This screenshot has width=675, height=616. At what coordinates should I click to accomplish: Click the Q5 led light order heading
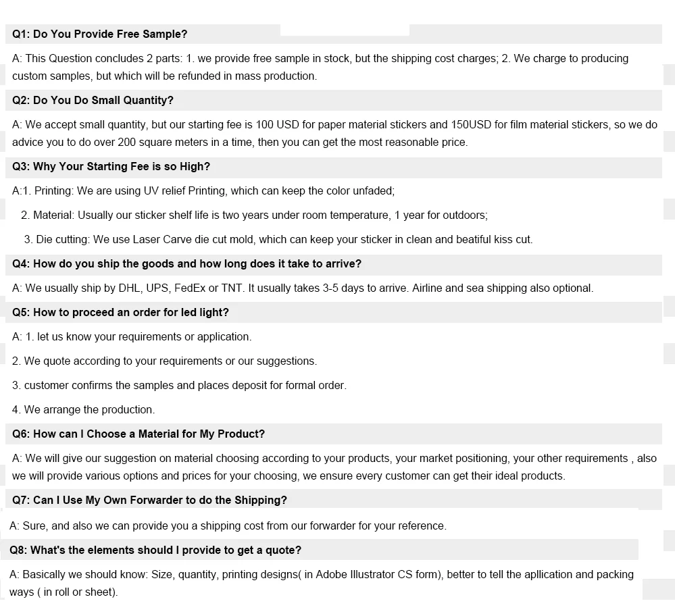coord(121,313)
